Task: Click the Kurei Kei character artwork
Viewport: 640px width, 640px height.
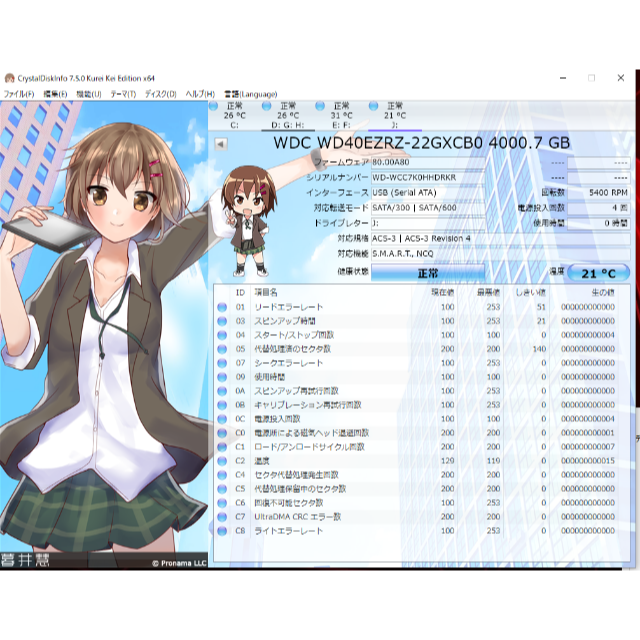Action: (104, 335)
